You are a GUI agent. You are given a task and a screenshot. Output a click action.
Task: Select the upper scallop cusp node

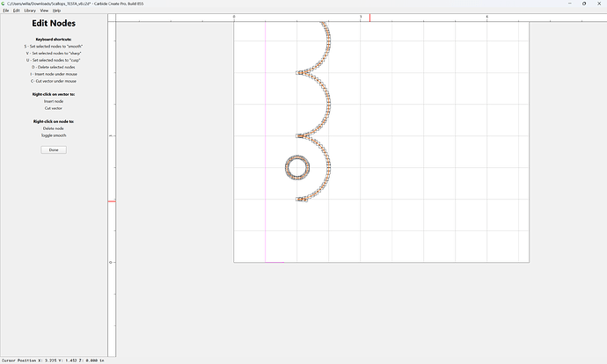298,72
